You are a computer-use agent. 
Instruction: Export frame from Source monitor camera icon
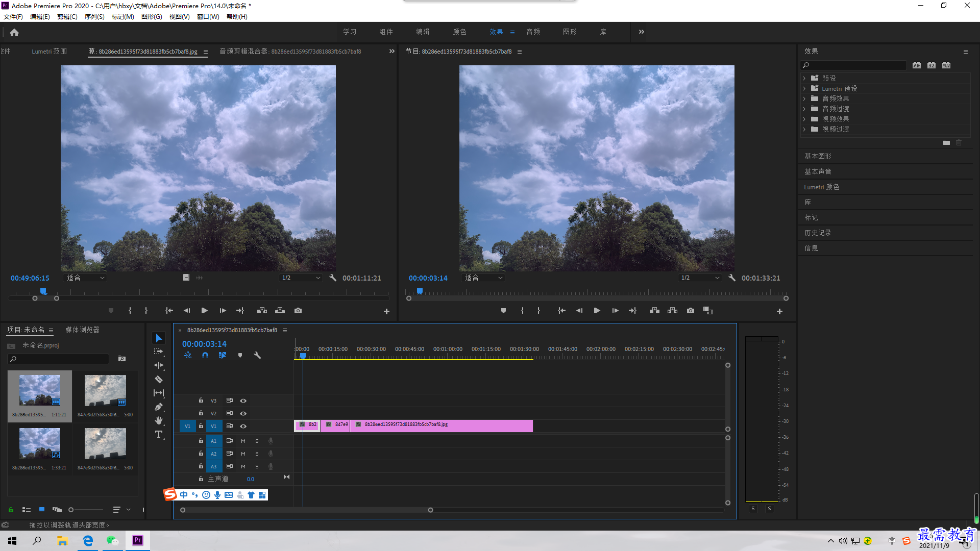298,310
